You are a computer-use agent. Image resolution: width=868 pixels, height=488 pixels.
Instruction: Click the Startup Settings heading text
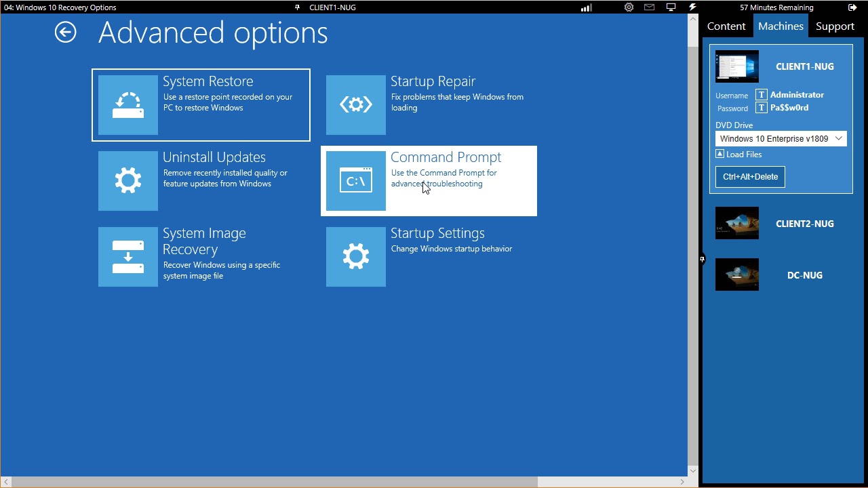[437, 233]
